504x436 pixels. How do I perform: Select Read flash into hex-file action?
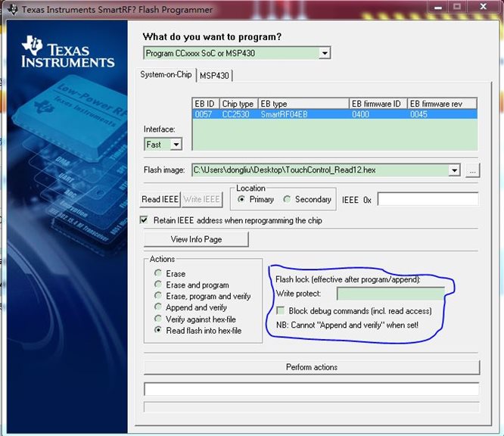point(158,330)
